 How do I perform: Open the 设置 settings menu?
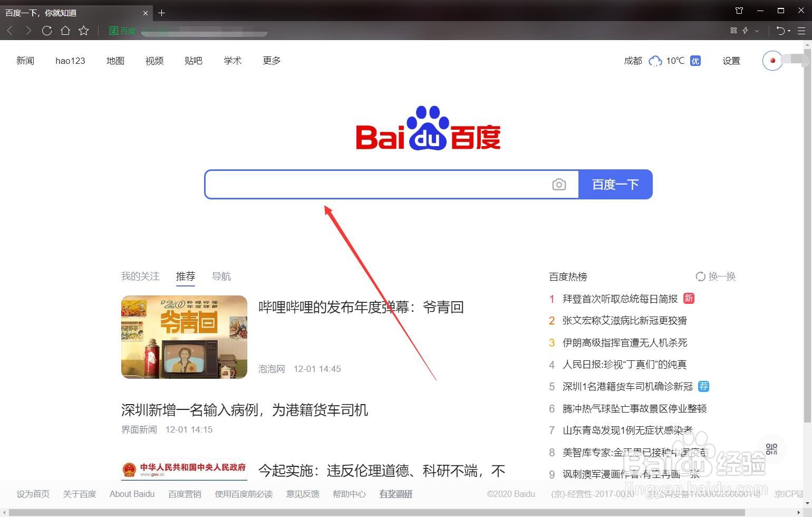coord(731,61)
